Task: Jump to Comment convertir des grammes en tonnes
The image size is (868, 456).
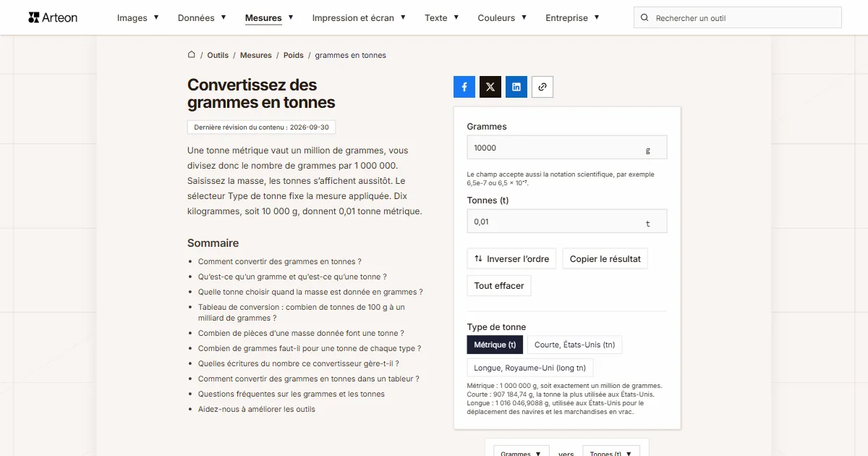Action: click(x=279, y=262)
